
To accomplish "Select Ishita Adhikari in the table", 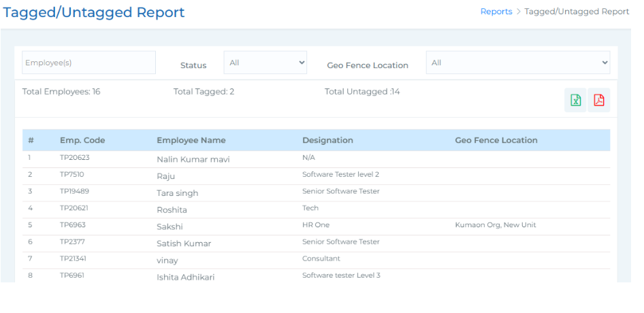I will coord(186,276).
